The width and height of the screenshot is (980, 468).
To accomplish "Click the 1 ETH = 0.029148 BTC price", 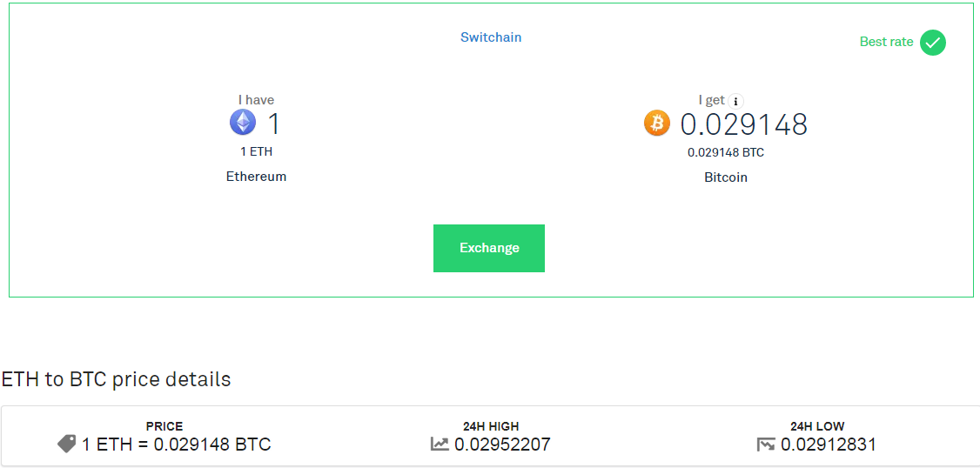I will 177,445.
